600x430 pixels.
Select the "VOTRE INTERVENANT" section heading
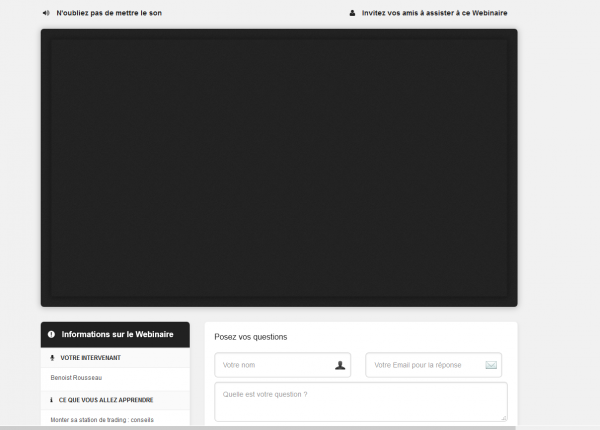pos(90,358)
